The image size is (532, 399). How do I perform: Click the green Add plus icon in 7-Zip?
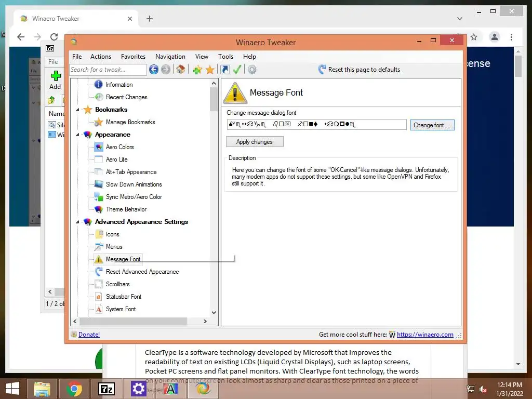click(x=56, y=76)
